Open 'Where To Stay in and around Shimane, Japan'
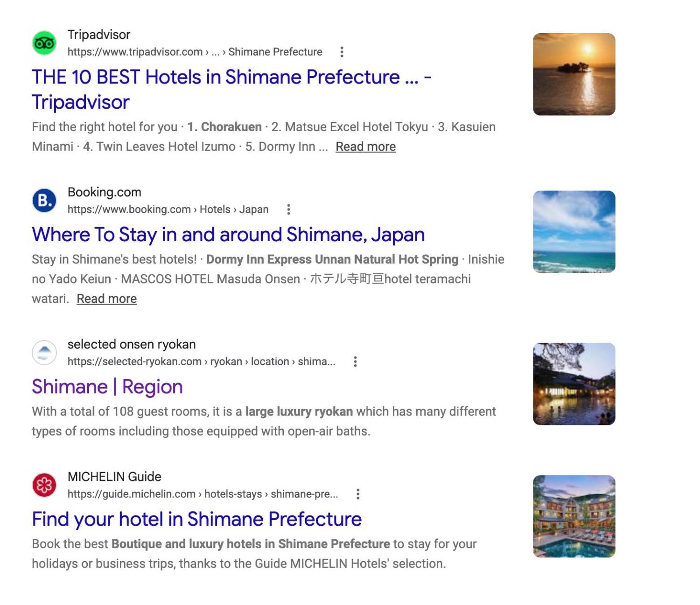 pos(228,234)
